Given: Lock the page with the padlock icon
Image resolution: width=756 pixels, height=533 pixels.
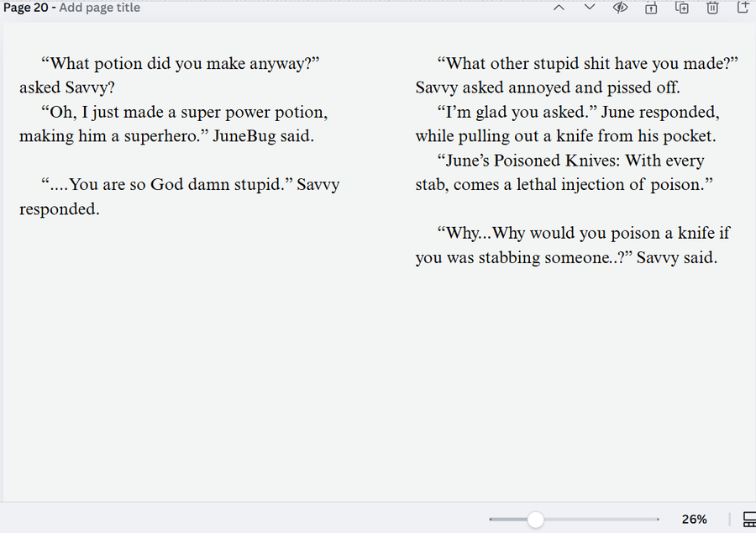Looking at the screenshot, I should (651, 8).
